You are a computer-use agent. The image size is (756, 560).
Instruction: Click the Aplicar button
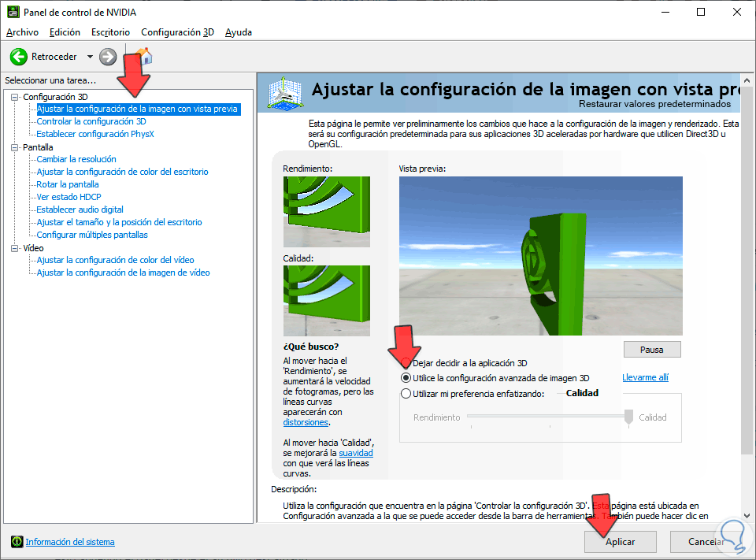coord(620,542)
